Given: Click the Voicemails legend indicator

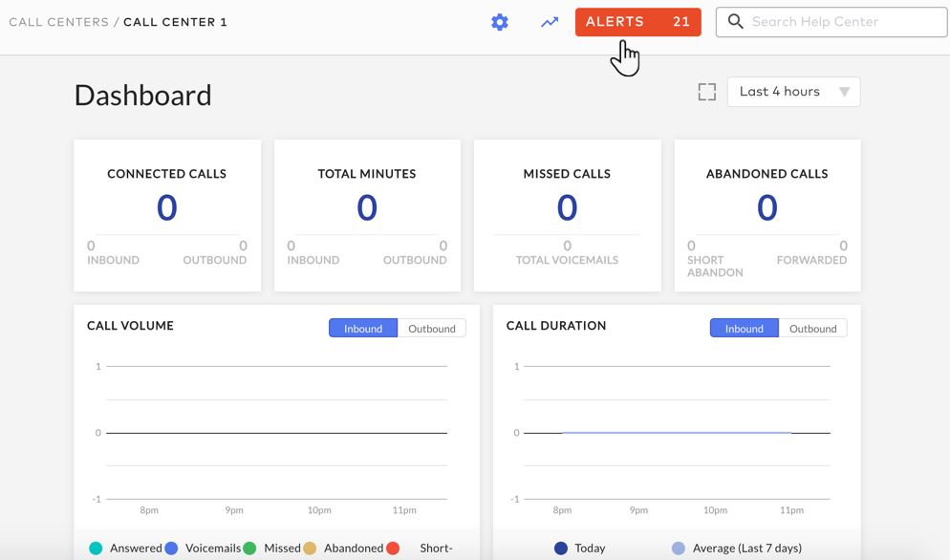Looking at the screenshot, I should click(x=170, y=548).
